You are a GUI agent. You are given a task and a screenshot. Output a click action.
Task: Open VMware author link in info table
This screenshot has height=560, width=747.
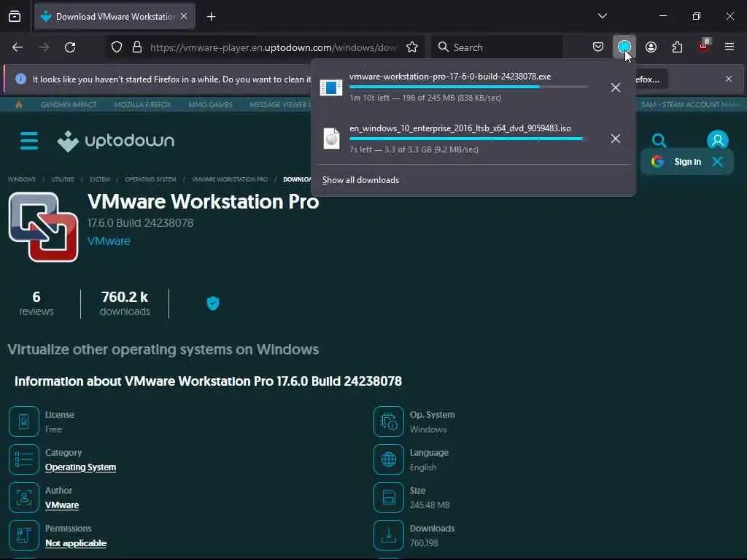pos(62,505)
